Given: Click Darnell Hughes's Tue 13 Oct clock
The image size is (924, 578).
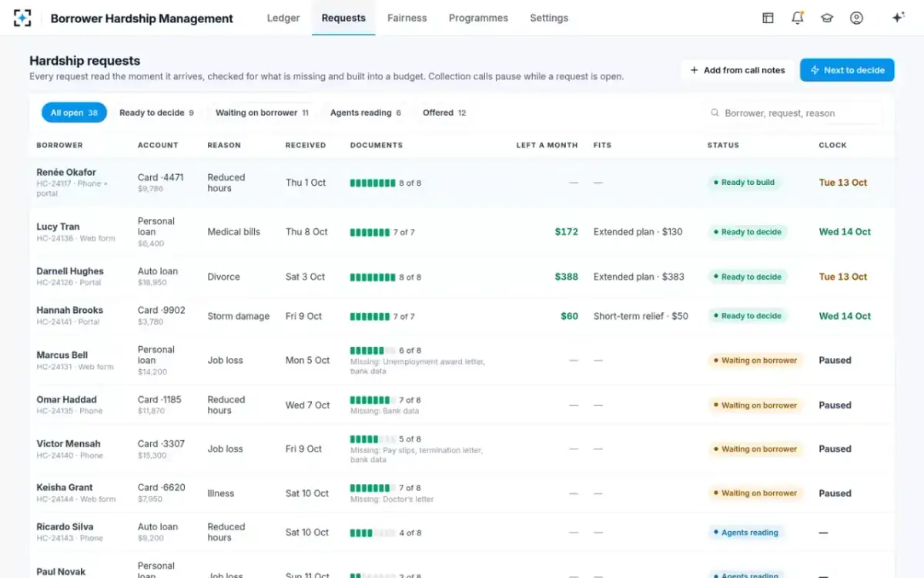Looking at the screenshot, I should click(842, 277).
